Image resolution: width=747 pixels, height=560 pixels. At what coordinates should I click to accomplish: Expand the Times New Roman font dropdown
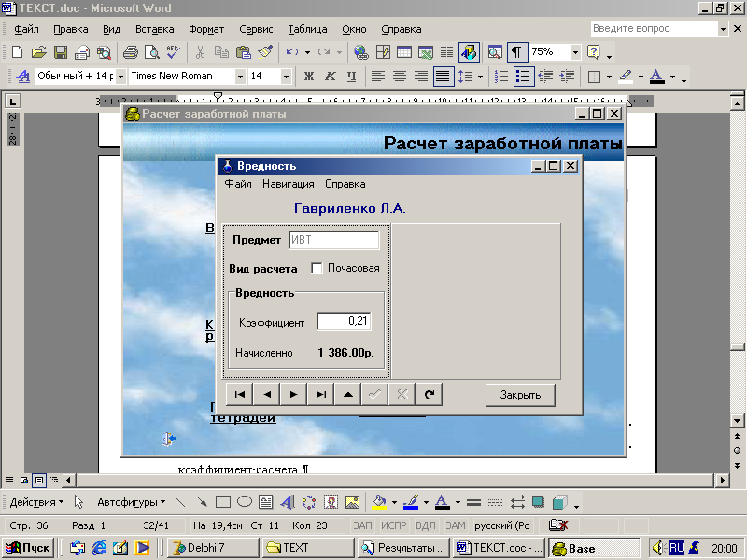click(x=240, y=77)
